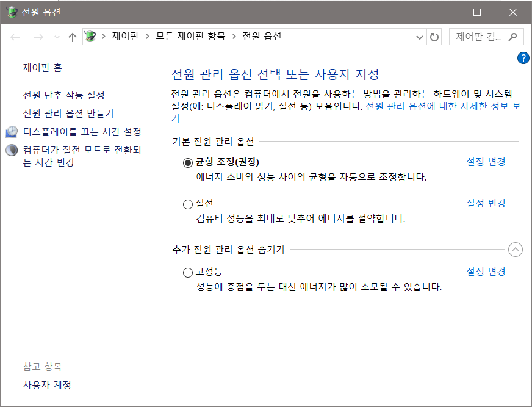Viewport: 532px width, 407px height.
Task: Go up one level with the up arrow
Action: click(x=72, y=37)
